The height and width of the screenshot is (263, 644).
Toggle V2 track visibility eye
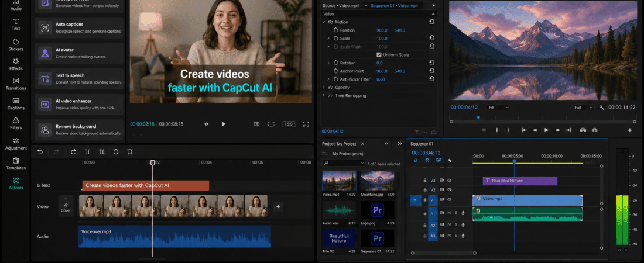[450, 189]
